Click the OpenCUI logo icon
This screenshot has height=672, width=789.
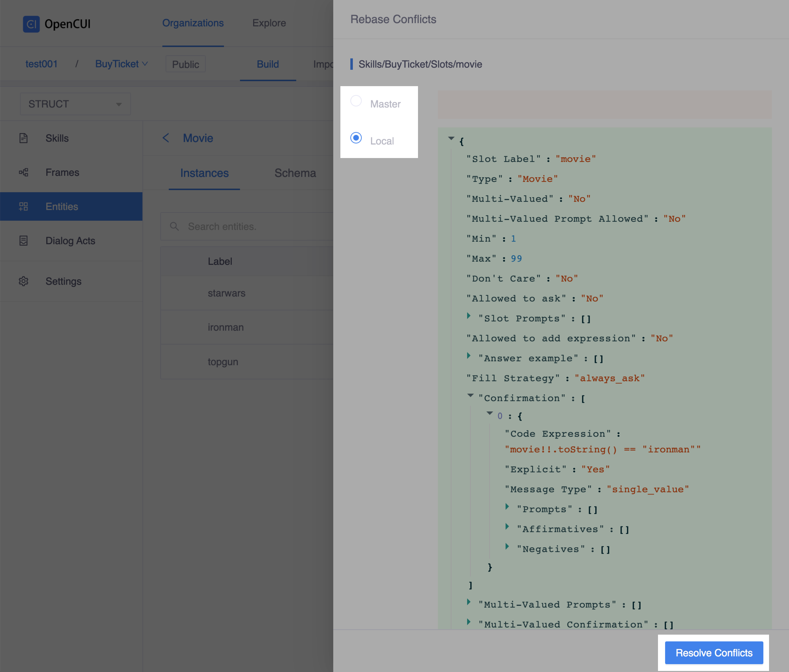[x=31, y=24]
